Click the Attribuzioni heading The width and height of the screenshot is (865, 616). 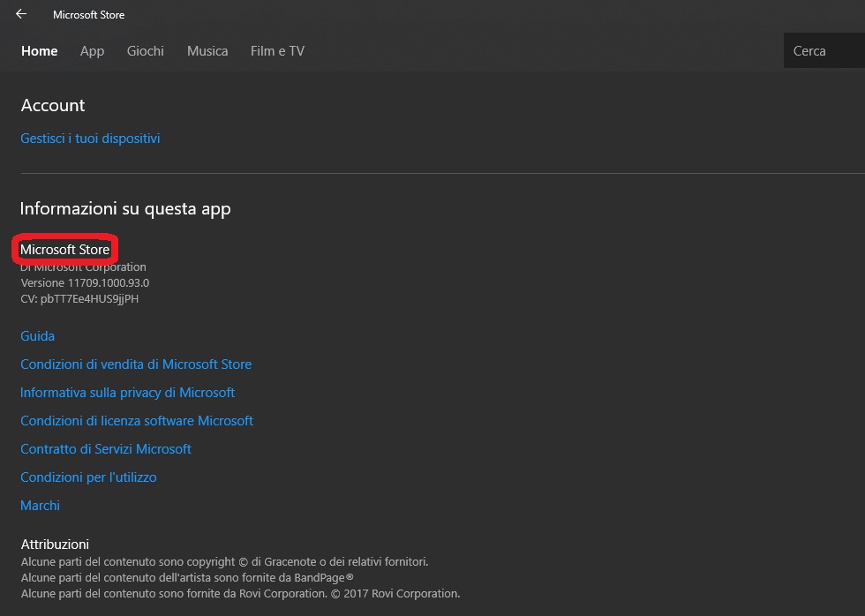[x=55, y=545]
